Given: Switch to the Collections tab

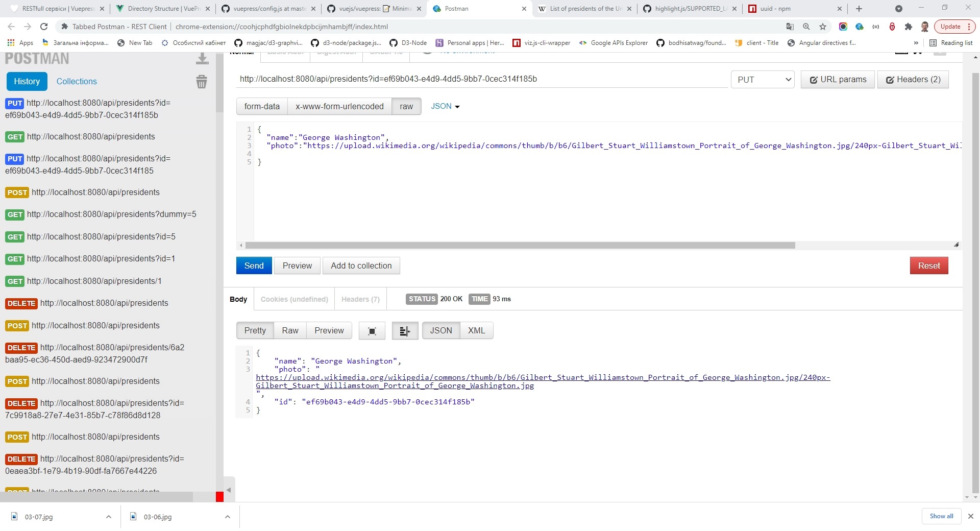Looking at the screenshot, I should [77, 81].
